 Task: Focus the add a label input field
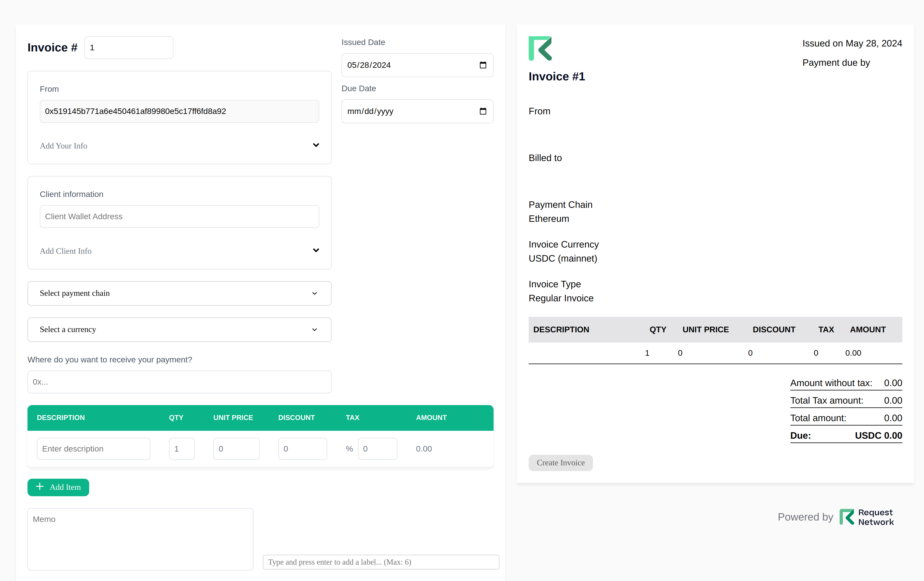[380, 562]
